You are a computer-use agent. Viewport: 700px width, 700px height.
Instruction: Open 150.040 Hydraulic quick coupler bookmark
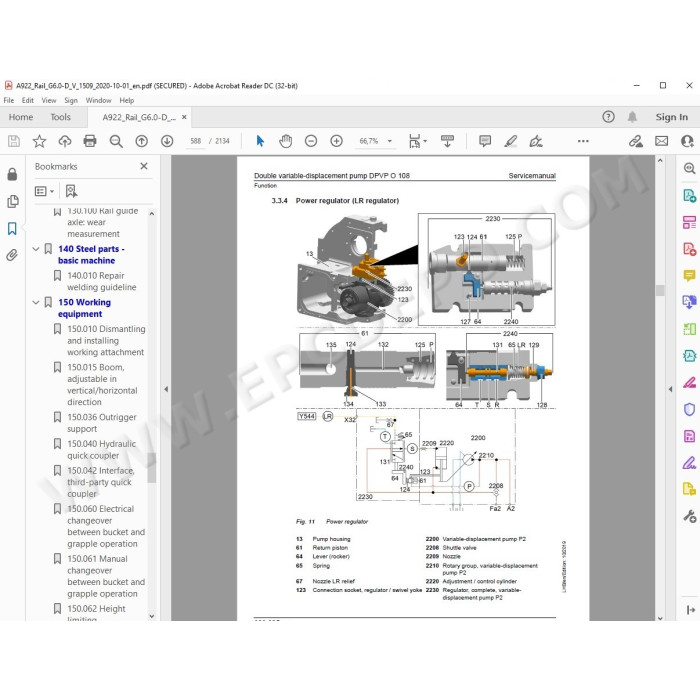tap(101, 450)
